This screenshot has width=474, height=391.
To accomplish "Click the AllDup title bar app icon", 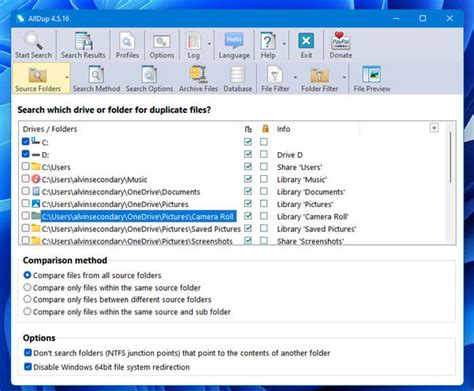I will [x=21, y=18].
